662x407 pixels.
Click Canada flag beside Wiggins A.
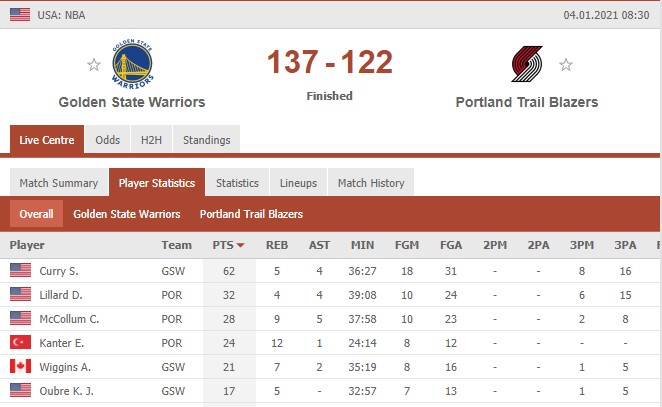[20, 366]
